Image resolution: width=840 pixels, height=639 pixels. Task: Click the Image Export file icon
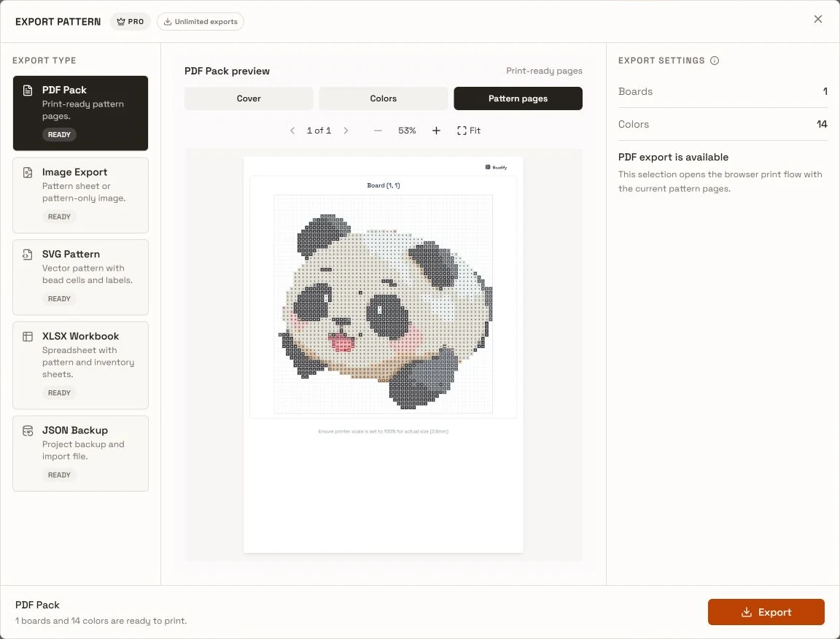click(28, 172)
